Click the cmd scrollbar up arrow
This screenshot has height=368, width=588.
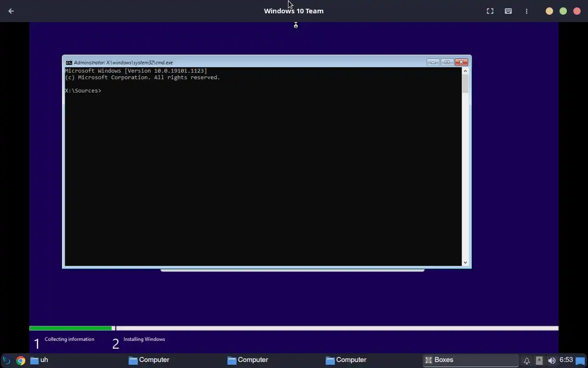click(465, 71)
